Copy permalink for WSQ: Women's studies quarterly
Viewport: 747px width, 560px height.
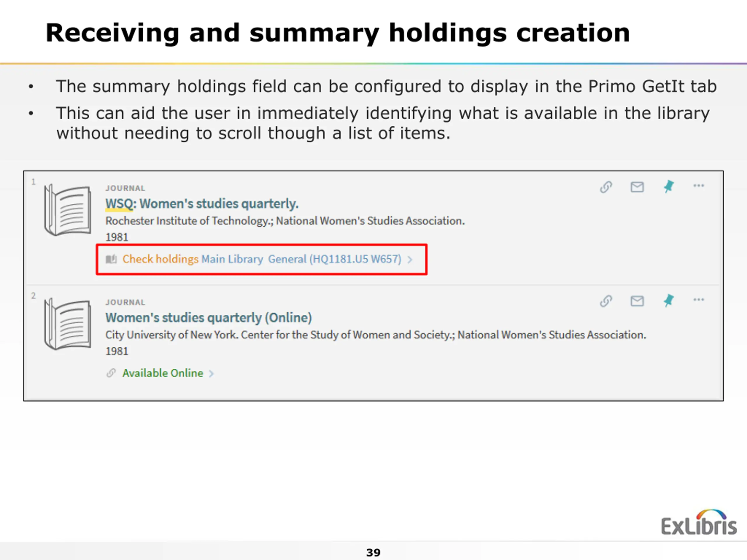tap(606, 187)
